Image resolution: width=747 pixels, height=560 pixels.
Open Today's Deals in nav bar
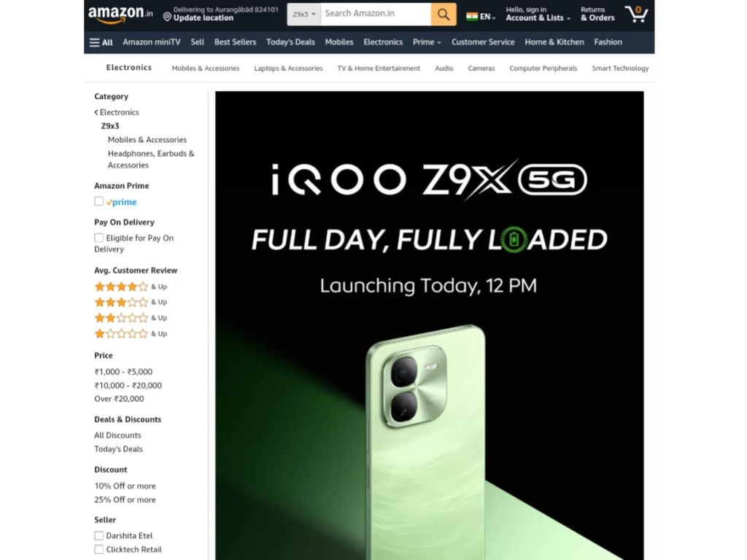point(290,42)
